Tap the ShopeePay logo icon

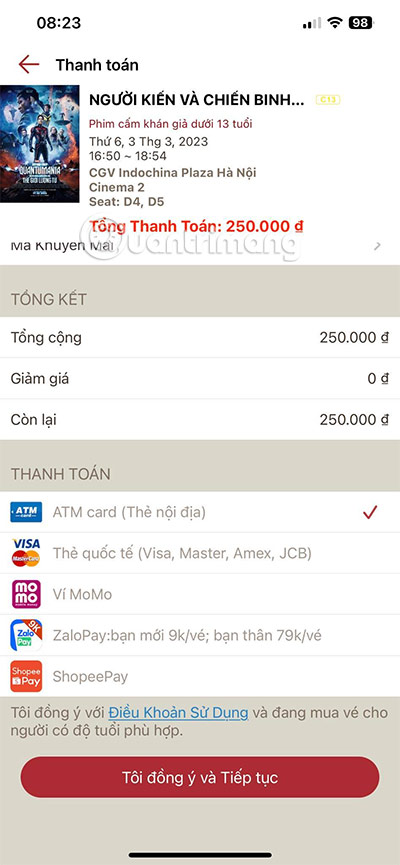pos(26,676)
